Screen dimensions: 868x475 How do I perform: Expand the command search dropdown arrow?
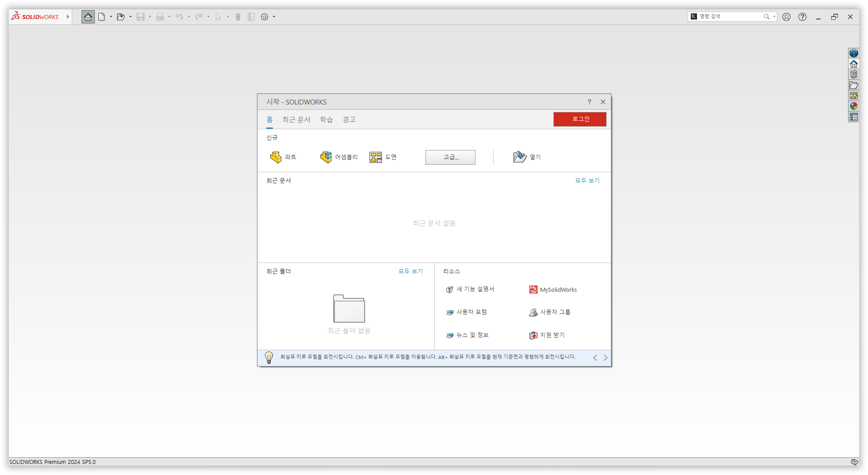[774, 16]
